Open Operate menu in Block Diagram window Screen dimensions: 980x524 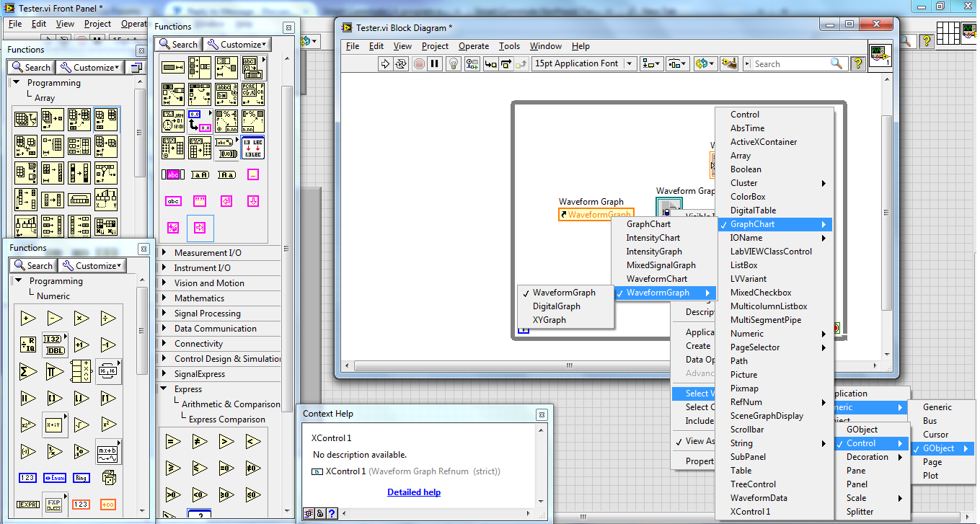point(474,46)
